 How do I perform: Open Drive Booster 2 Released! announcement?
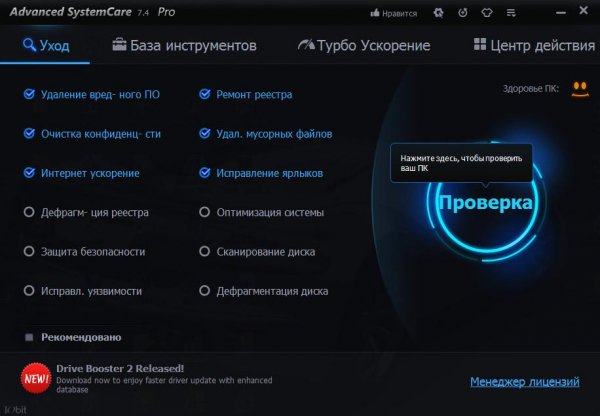click(120, 369)
